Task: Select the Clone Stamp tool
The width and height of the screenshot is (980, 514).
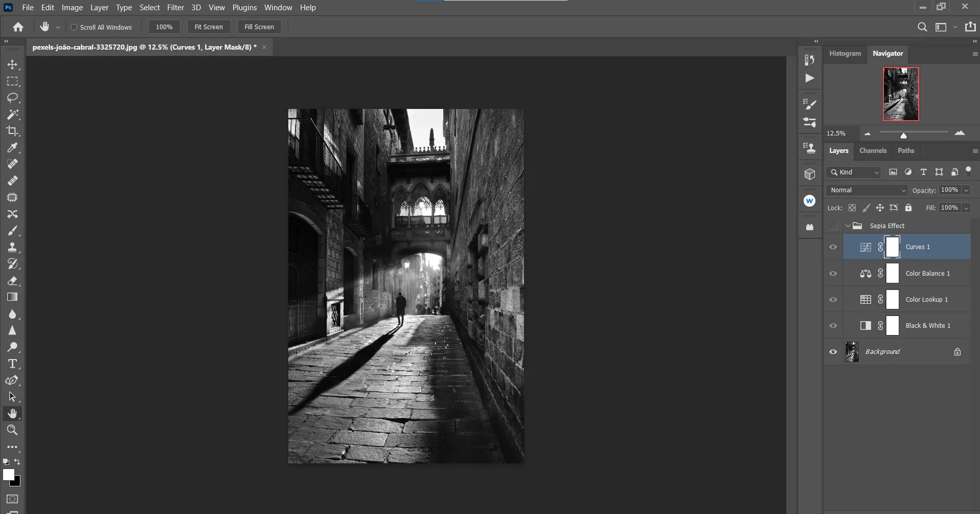Action: pos(13,247)
